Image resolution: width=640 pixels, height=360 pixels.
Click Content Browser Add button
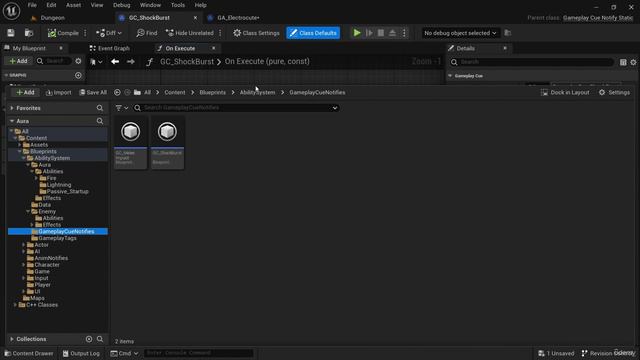(x=25, y=93)
